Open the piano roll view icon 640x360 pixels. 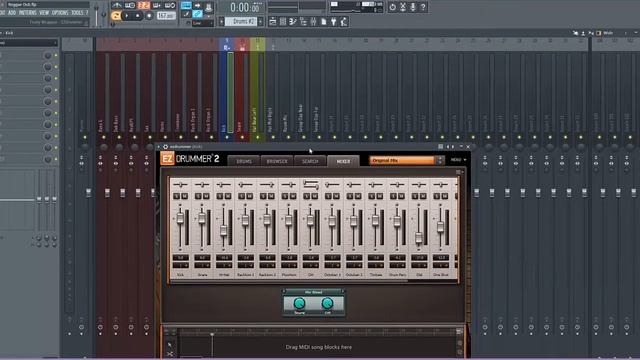tap(293, 21)
